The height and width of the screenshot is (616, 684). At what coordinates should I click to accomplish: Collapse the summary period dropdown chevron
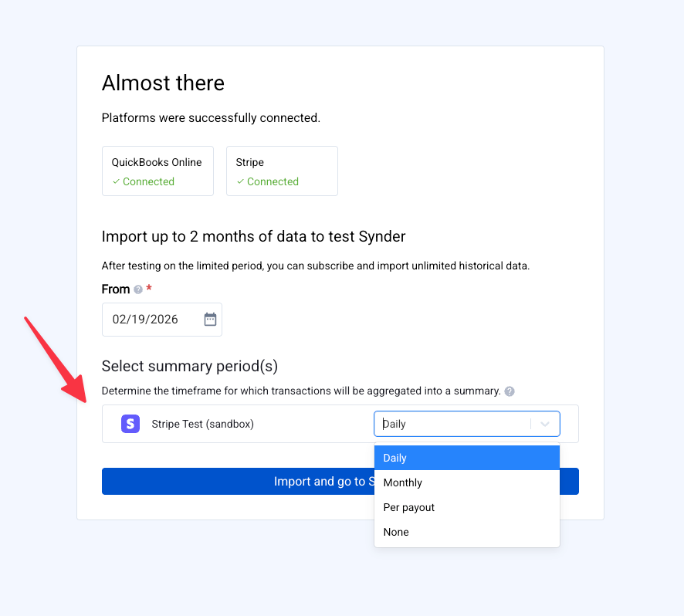(x=545, y=424)
